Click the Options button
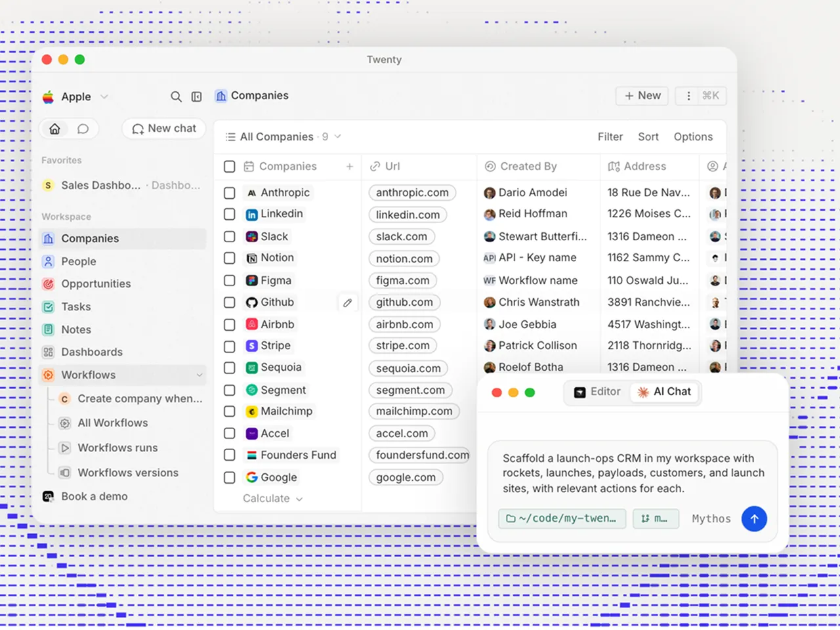The height and width of the screenshot is (630, 840). (x=693, y=136)
